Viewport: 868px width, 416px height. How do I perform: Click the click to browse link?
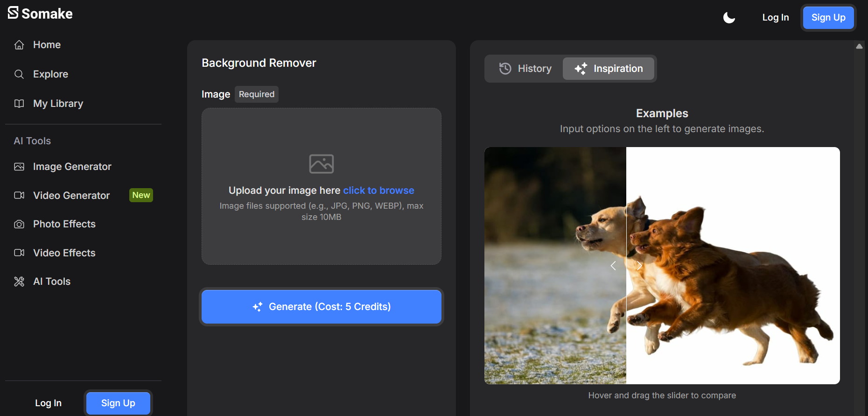point(378,190)
